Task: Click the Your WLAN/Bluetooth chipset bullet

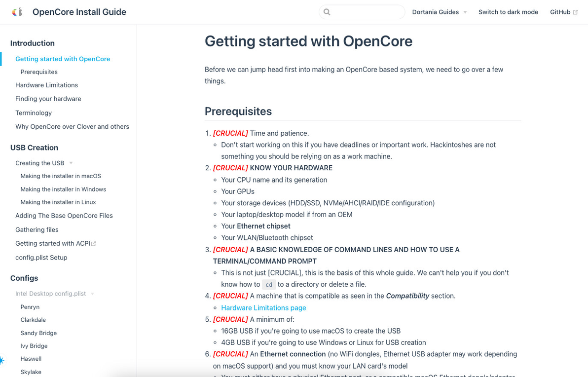Action: [267, 238]
